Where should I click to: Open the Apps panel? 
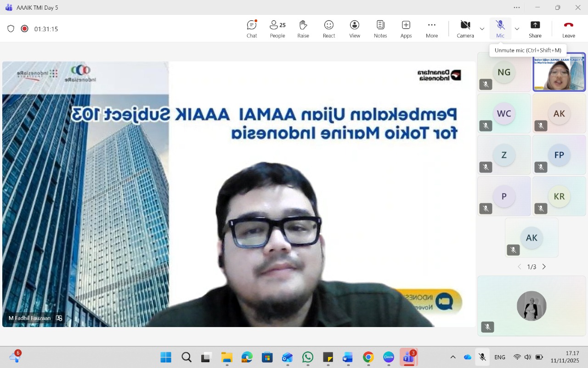coord(406,29)
